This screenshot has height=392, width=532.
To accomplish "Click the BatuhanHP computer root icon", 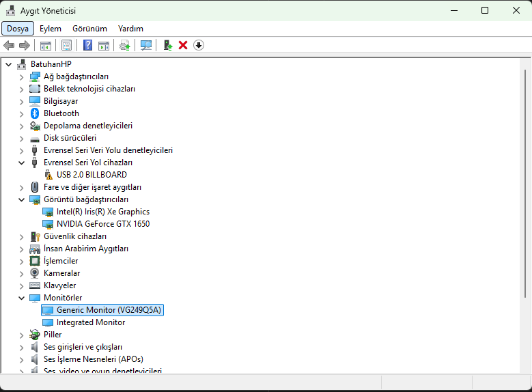I will [x=21, y=64].
